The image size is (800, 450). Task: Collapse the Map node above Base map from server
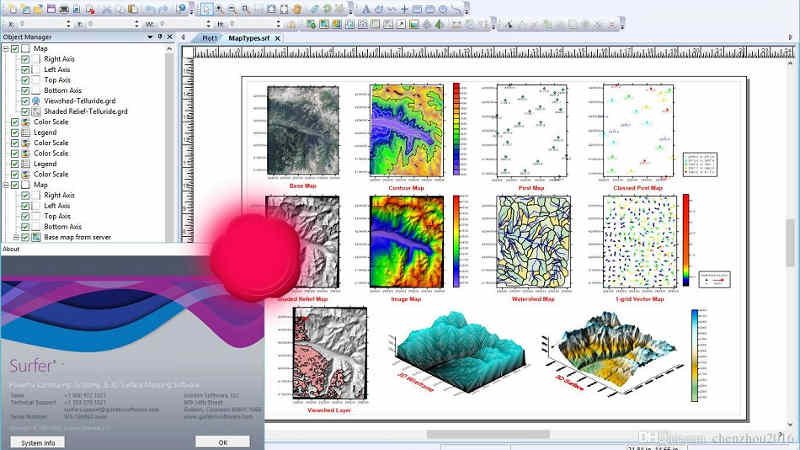pos(6,185)
